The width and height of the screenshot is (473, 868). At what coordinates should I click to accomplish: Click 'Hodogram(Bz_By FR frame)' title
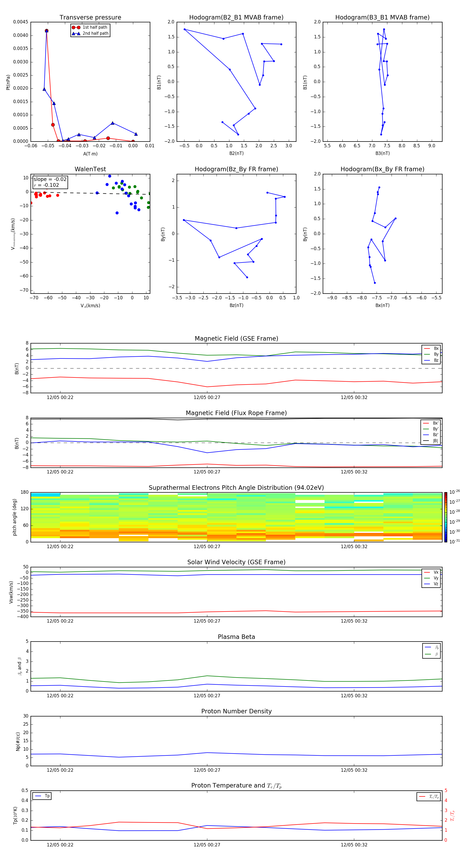[x=236, y=169]
